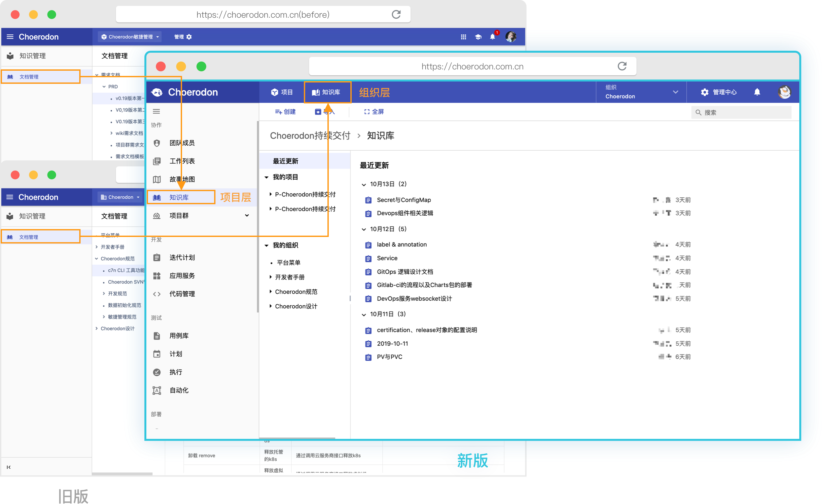Open Devops组件相关逻辑 document
Screen dimensions: 833x504
[x=405, y=213]
